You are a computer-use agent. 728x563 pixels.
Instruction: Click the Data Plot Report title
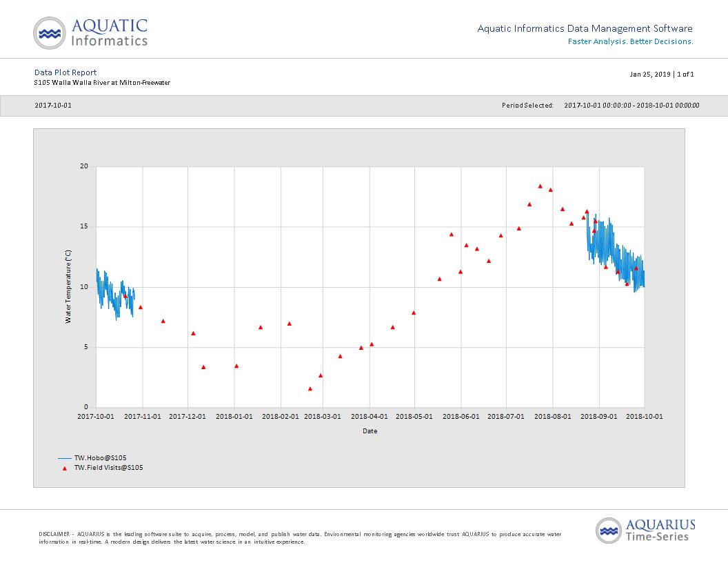click(65, 72)
